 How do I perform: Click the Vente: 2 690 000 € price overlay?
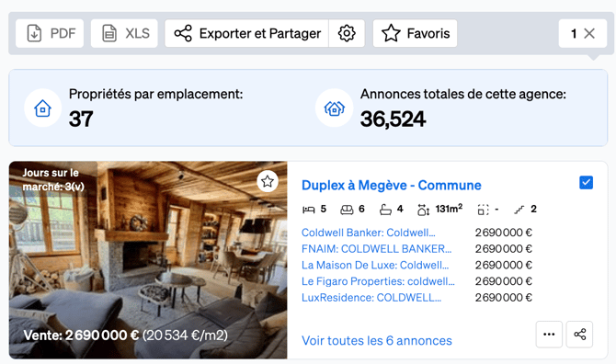126,335
